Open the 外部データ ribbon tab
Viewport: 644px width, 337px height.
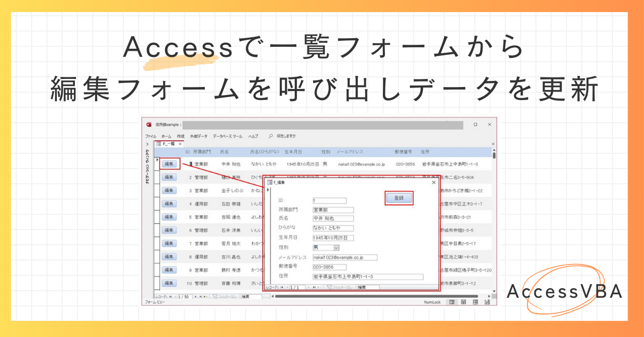pyautogui.click(x=198, y=136)
